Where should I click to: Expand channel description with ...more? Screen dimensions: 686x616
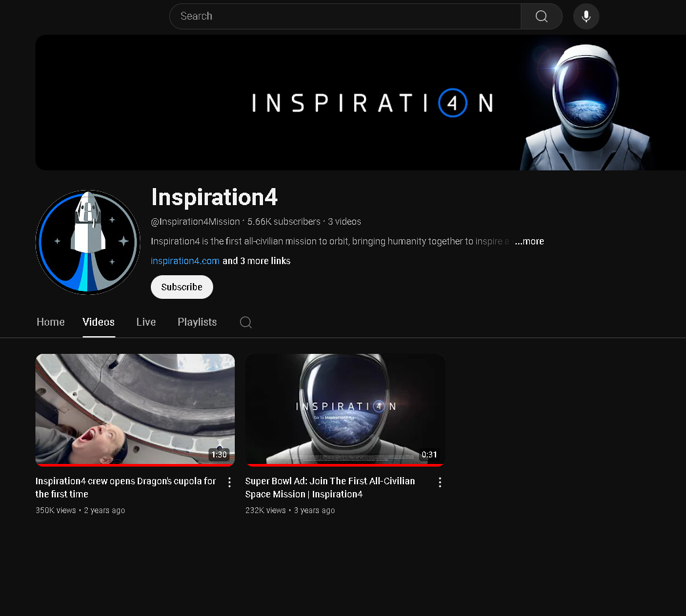529,241
